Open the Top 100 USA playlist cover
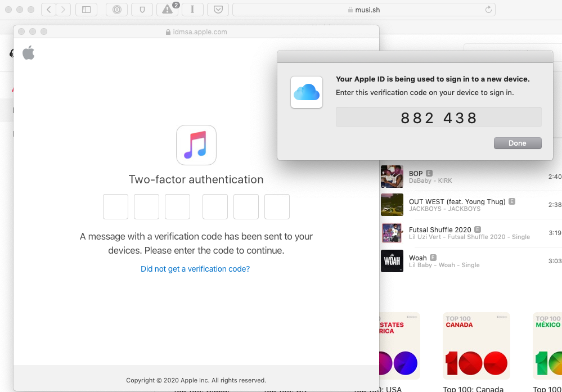562x392 pixels. [399, 346]
